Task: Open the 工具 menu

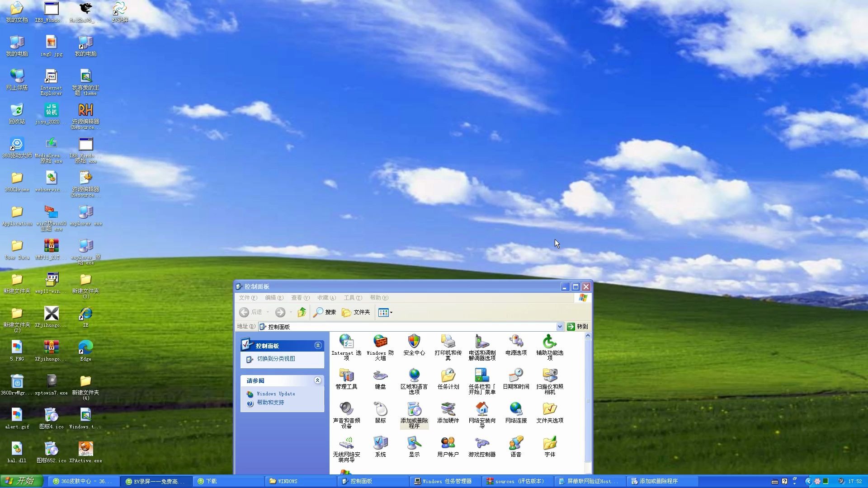Action: coord(352,298)
